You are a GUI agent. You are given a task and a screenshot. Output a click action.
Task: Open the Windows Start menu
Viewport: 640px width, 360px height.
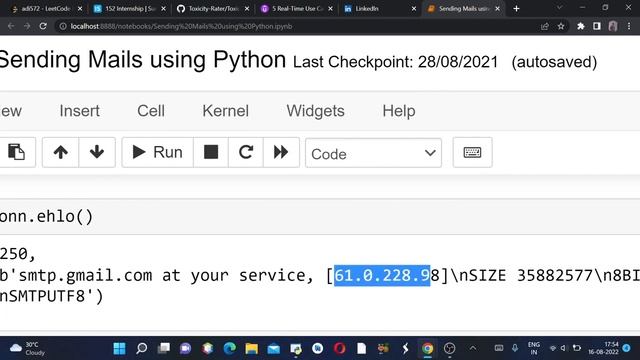point(120,348)
